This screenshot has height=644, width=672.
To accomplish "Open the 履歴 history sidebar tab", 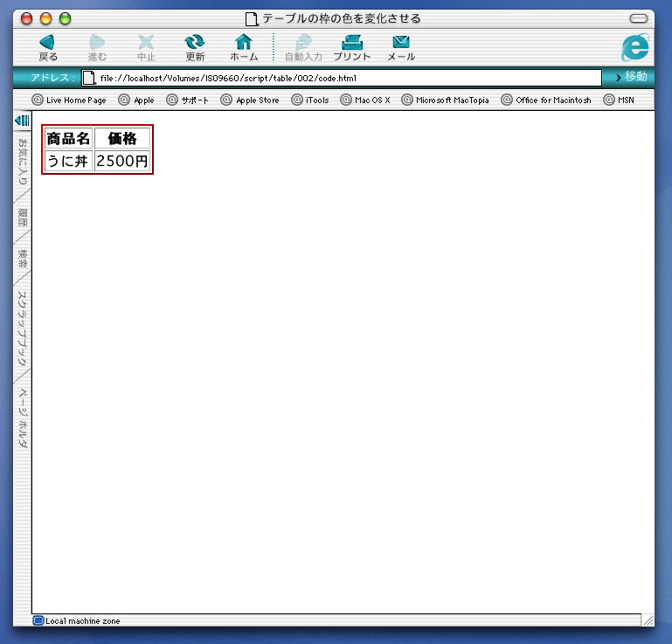I will 23,218.
